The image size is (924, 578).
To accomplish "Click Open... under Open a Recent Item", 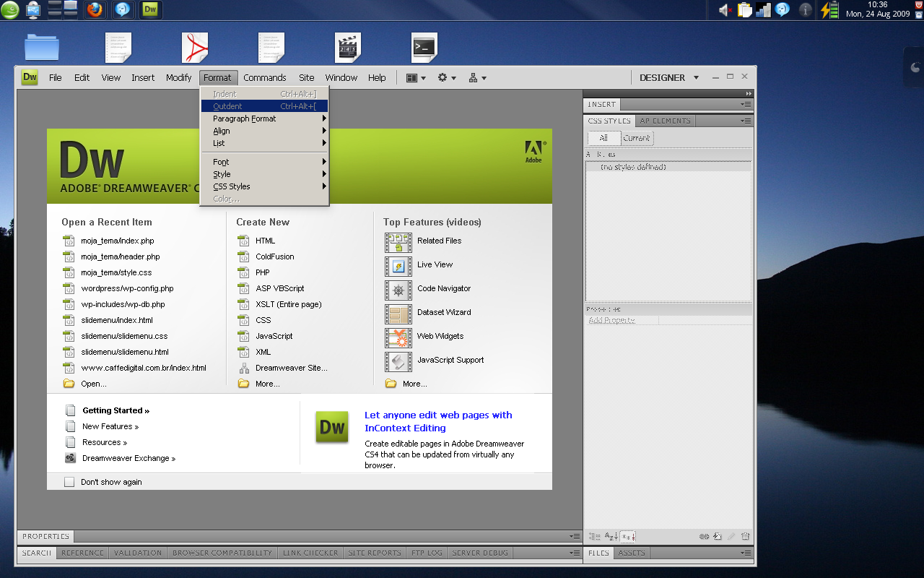I will point(94,384).
